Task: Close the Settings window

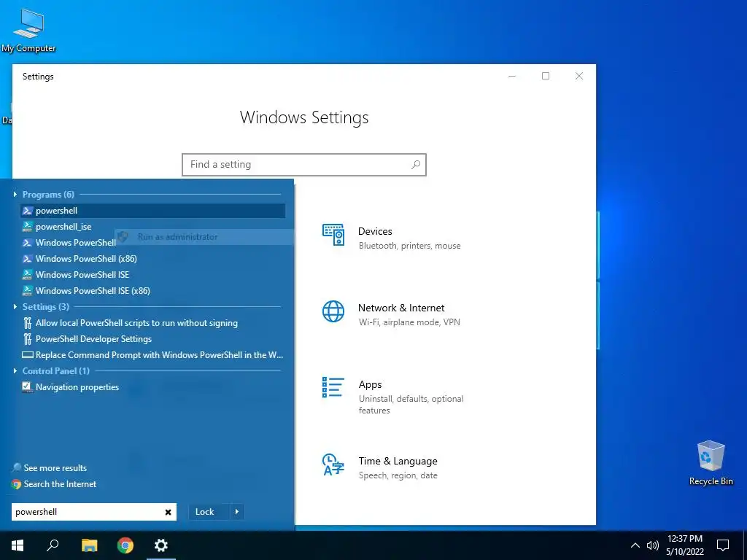Action: pos(579,76)
